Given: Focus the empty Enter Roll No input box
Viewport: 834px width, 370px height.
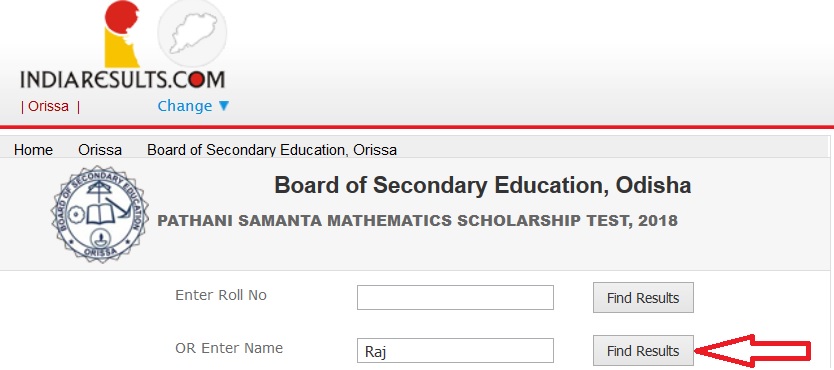Looking at the screenshot, I should (x=455, y=297).
